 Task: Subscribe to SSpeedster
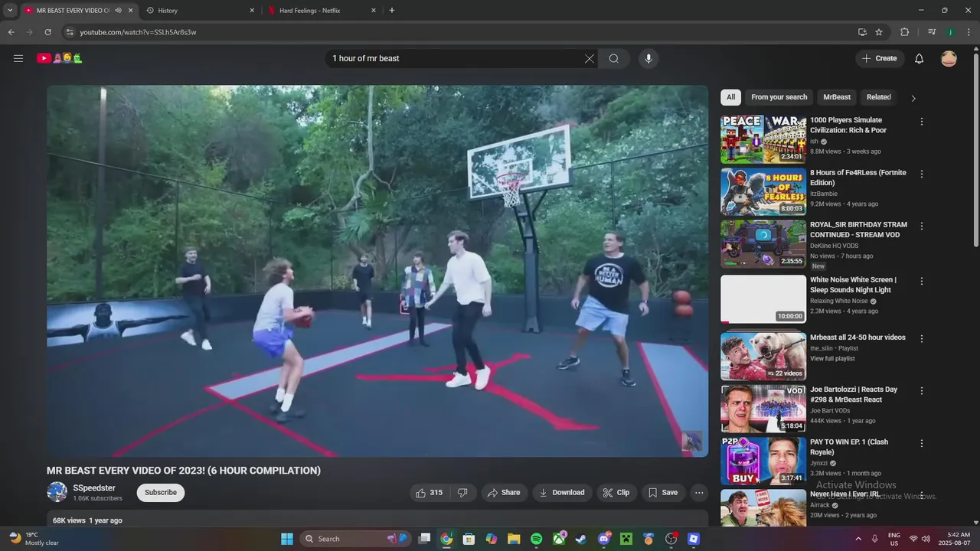[161, 493]
